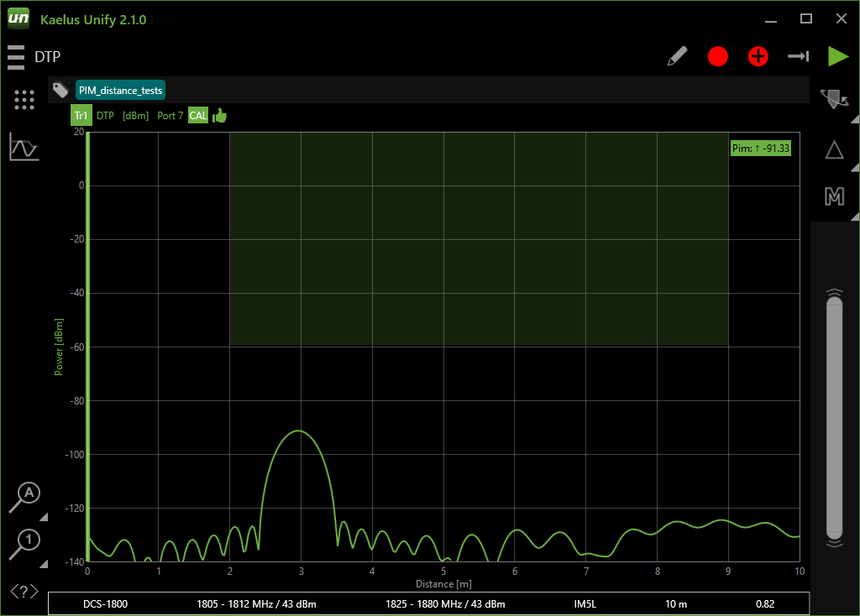This screenshot has height=616, width=860.
Task: Toggle the Tr1 trace visibility
Action: (81, 115)
